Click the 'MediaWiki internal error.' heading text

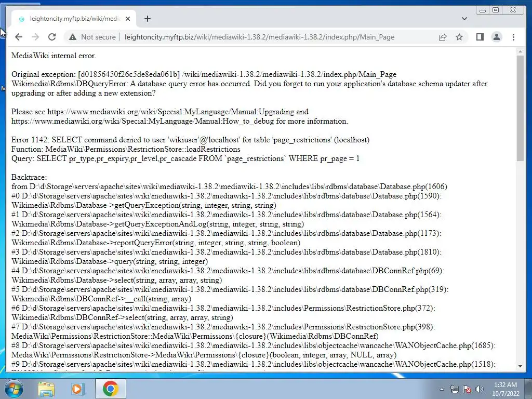[54, 56]
